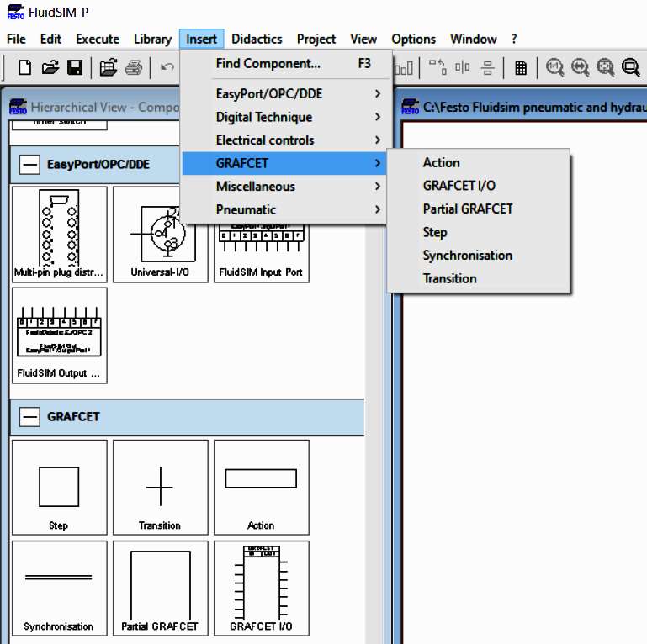The height and width of the screenshot is (644, 647).
Task: Choose Synchronisation in GRAFCET submenu
Action: (x=479, y=256)
